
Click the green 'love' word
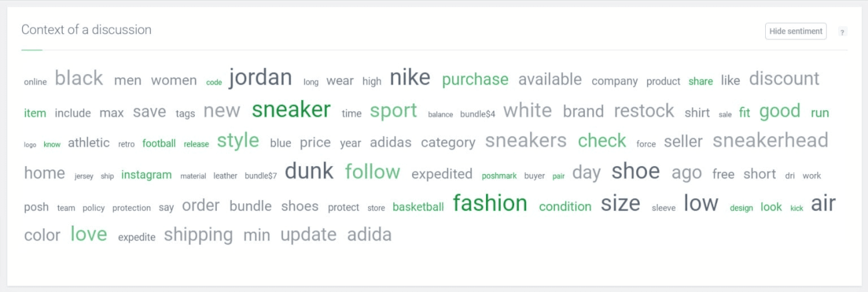coord(89,234)
